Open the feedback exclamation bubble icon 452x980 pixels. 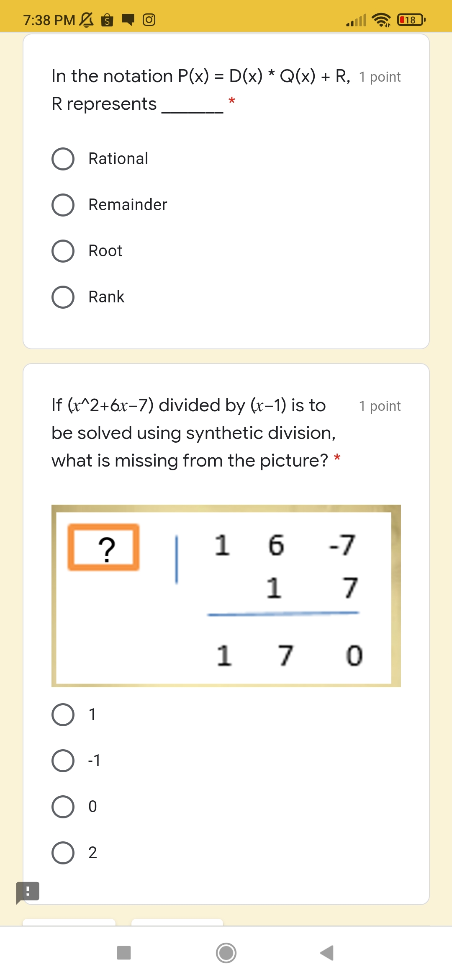point(27,891)
